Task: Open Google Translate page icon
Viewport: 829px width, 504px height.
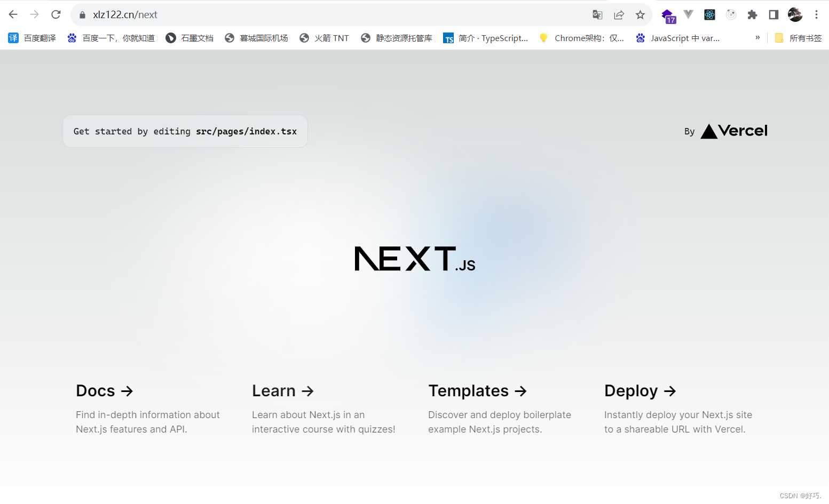Action: (x=597, y=15)
